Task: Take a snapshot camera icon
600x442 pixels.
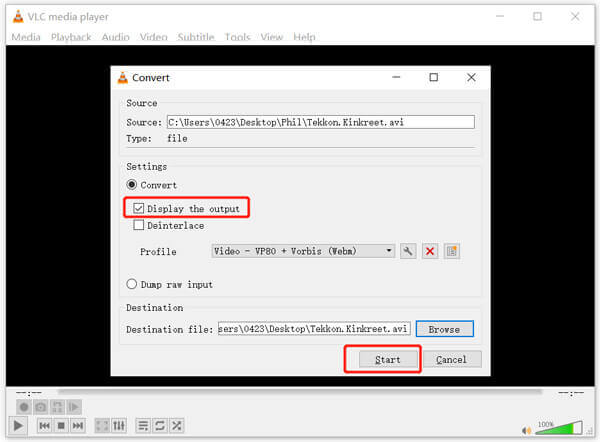Action: (41, 407)
